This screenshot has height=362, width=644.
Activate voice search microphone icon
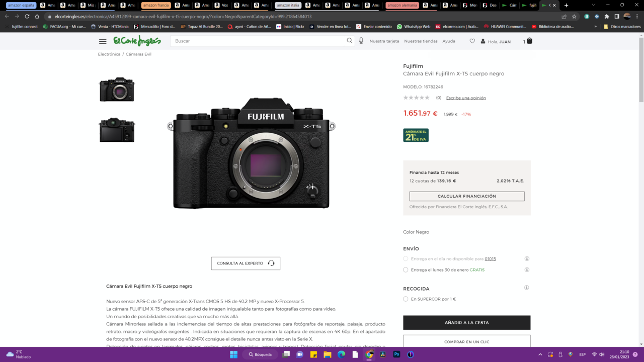pos(361,41)
